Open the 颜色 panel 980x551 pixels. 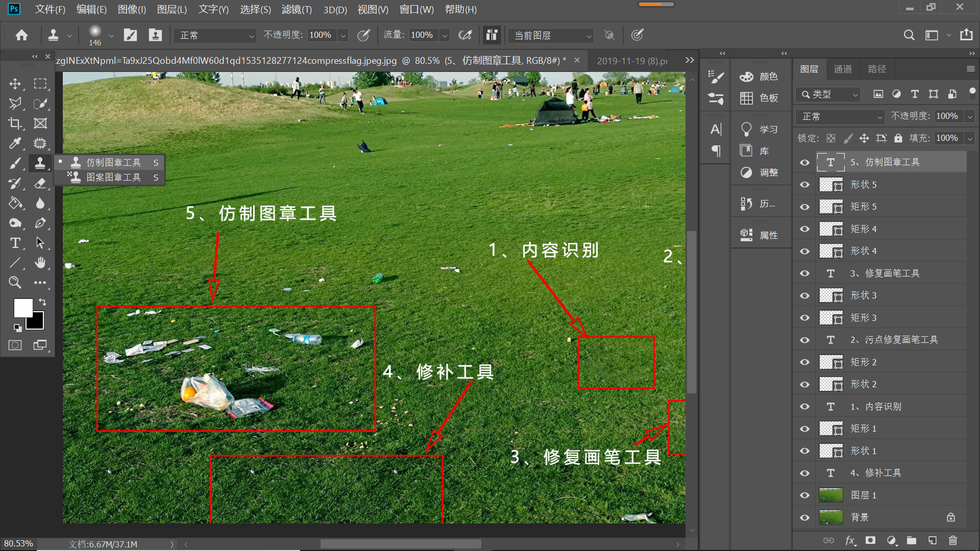(x=759, y=77)
